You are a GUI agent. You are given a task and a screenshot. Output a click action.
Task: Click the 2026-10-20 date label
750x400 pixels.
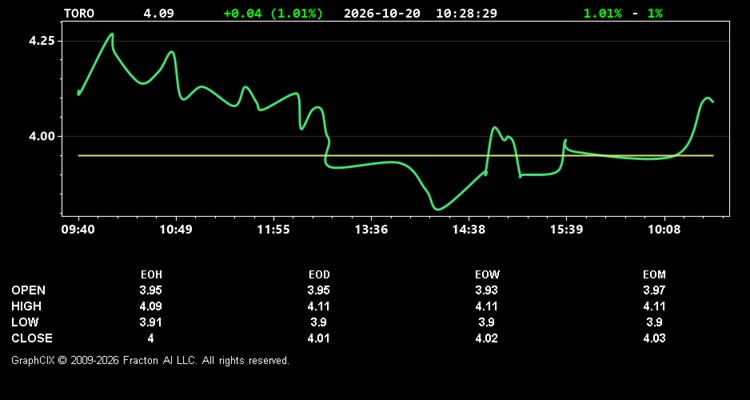(x=382, y=13)
